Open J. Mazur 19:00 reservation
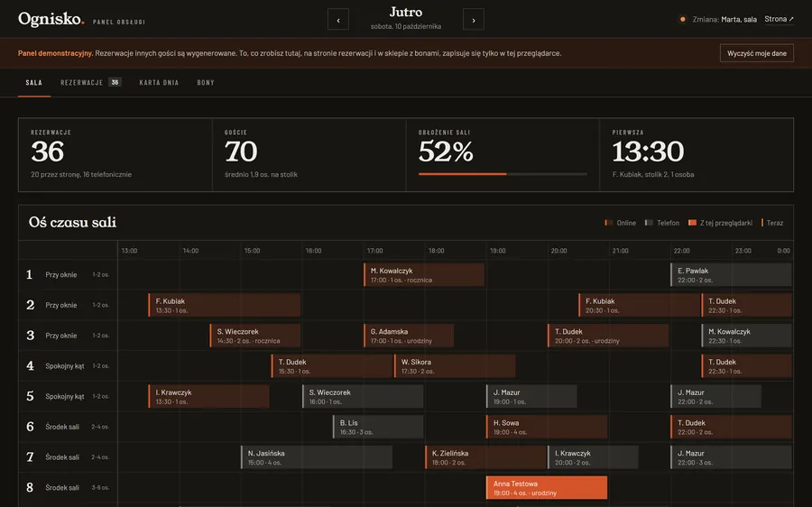Screen dimensions: 812x507 tap(531, 396)
